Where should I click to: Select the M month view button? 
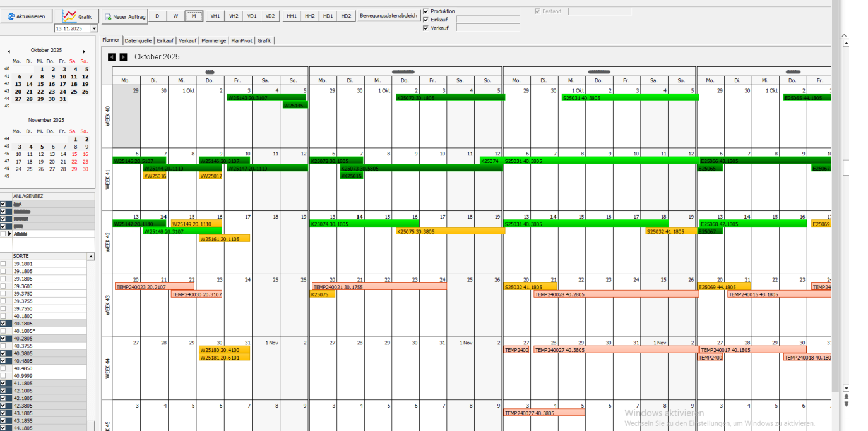194,16
